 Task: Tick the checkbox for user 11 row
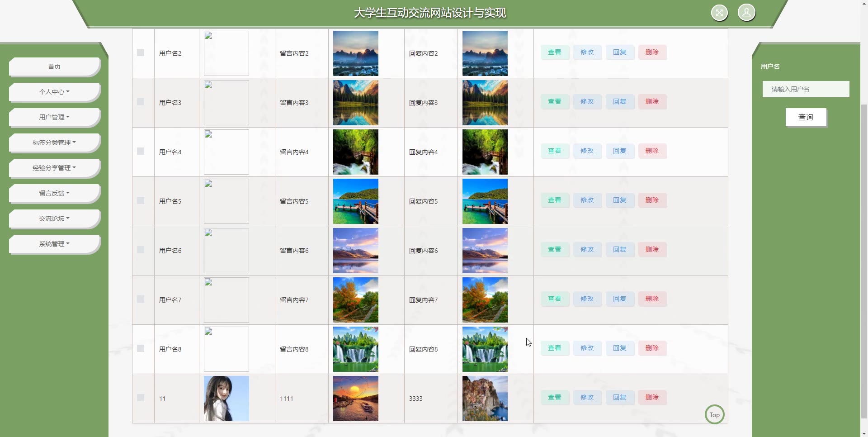141,398
